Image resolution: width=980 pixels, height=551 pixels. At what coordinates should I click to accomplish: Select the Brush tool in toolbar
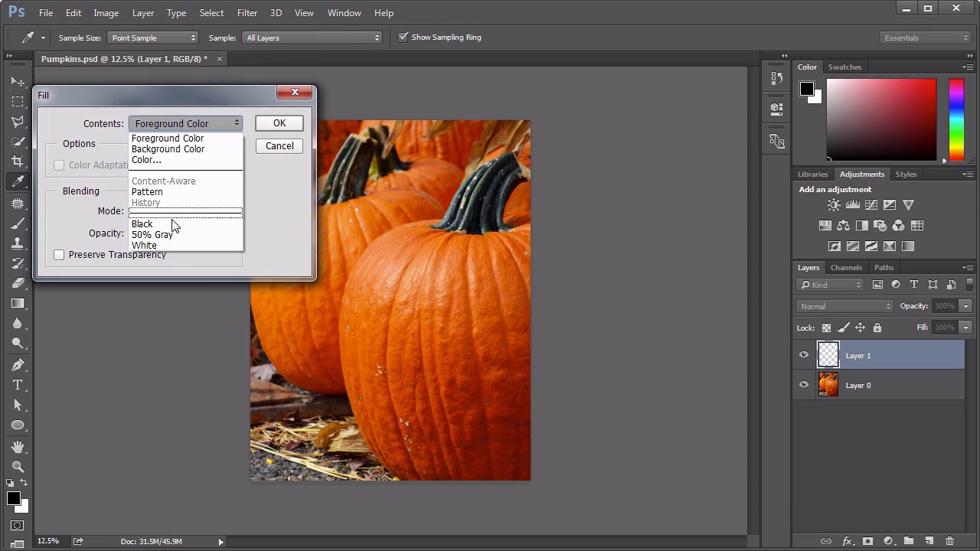tap(17, 223)
